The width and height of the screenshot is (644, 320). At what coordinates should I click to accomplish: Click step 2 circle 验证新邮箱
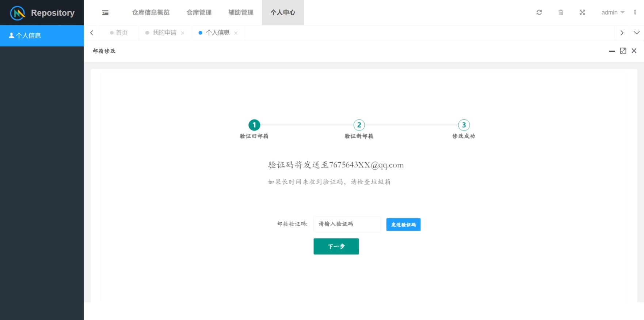tap(359, 125)
